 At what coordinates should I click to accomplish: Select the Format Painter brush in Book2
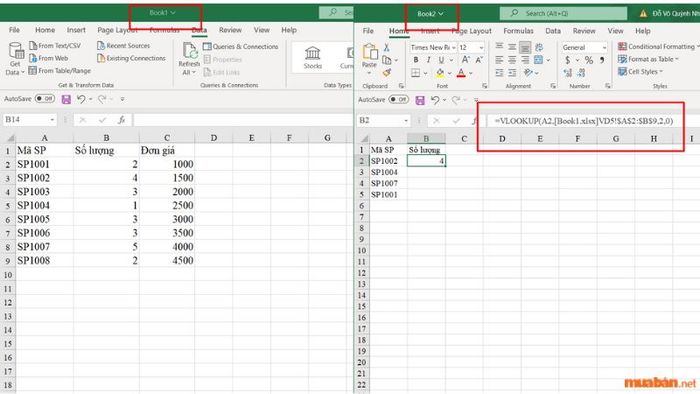click(x=387, y=72)
